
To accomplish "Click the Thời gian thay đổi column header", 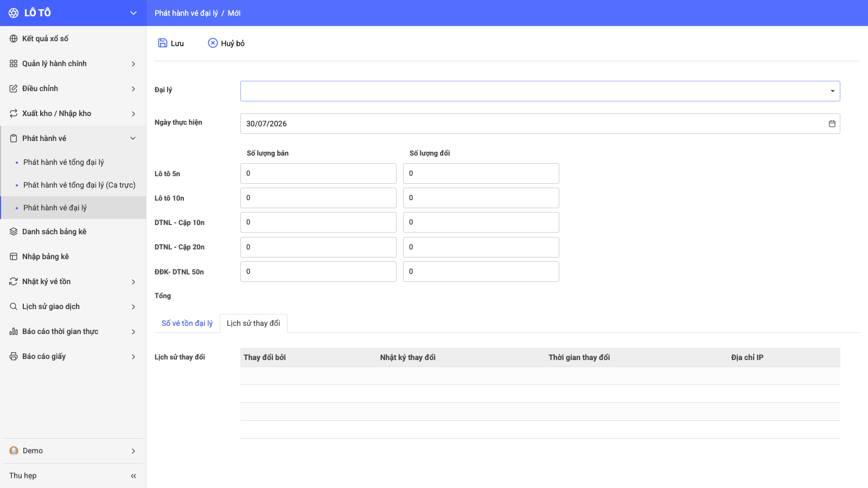I will [x=579, y=357].
